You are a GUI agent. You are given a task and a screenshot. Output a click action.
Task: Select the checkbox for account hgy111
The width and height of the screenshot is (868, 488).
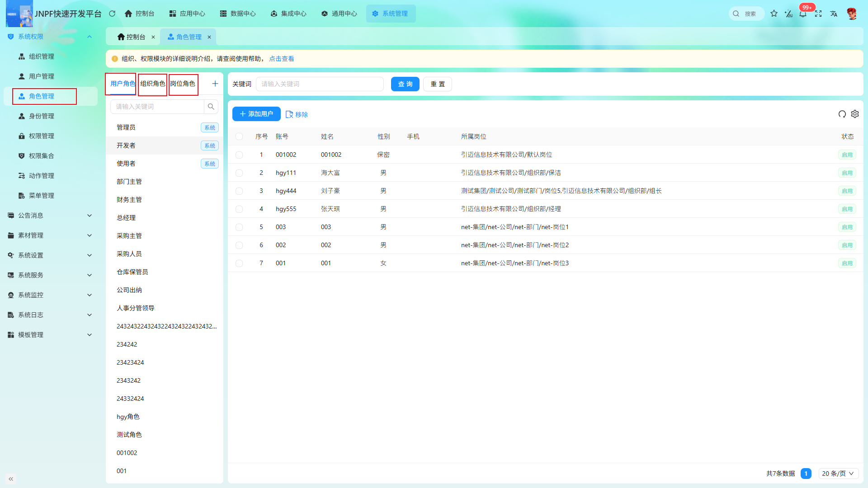click(x=239, y=173)
